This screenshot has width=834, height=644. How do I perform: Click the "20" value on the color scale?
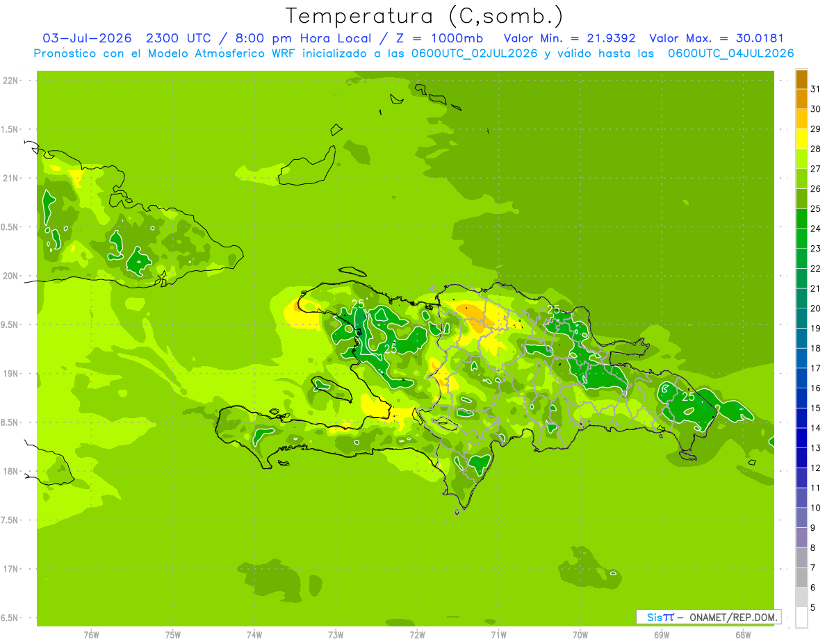click(x=816, y=308)
